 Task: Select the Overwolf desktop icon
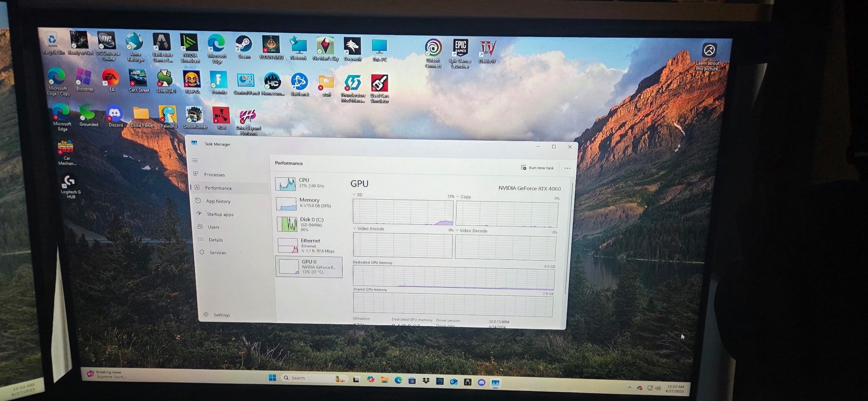[x=352, y=50]
